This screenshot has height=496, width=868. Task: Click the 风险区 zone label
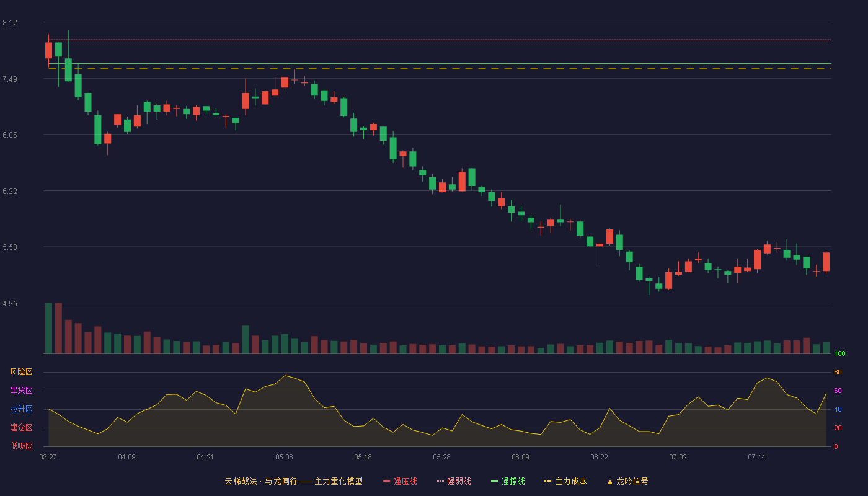click(21, 372)
